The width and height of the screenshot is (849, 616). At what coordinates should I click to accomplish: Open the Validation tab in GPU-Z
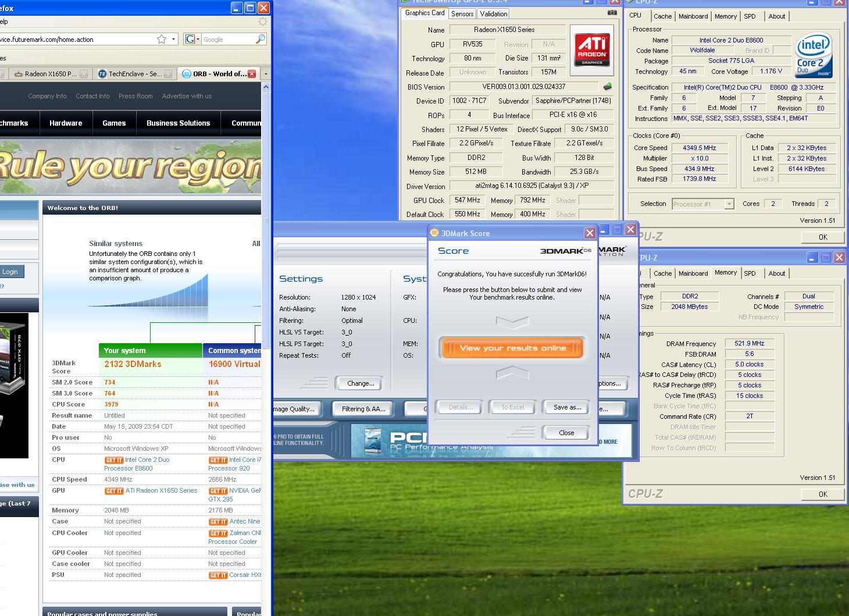(x=494, y=13)
